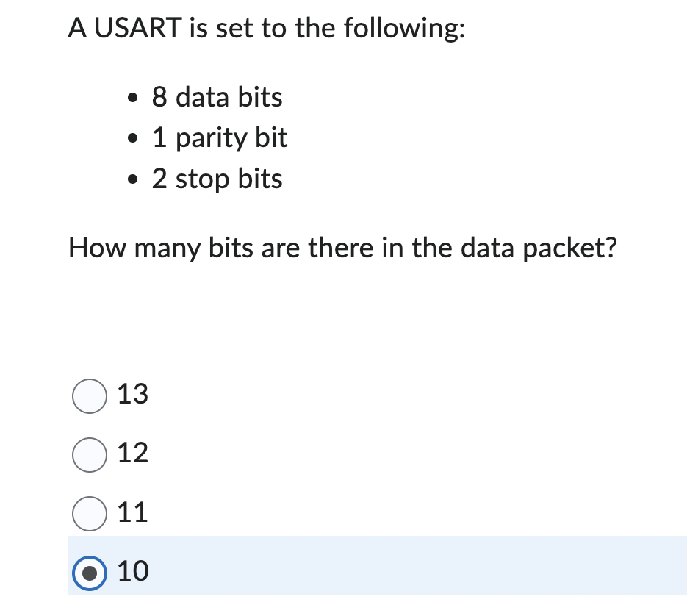The width and height of the screenshot is (687, 616).
Task: Click the question title text
Action: 265,28
